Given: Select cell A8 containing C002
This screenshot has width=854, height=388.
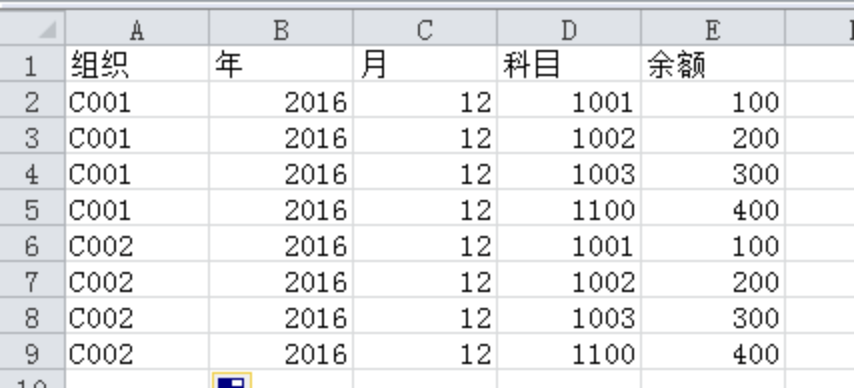Looking at the screenshot, I should coord(137,316).
